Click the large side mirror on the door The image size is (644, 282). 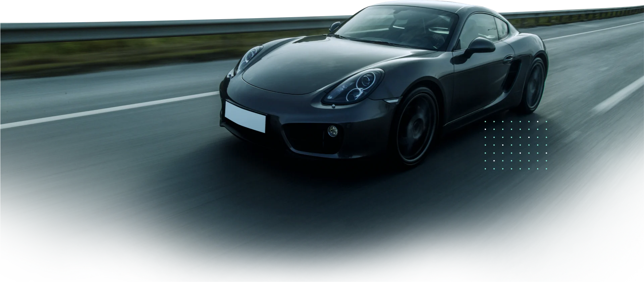point(480,46)
